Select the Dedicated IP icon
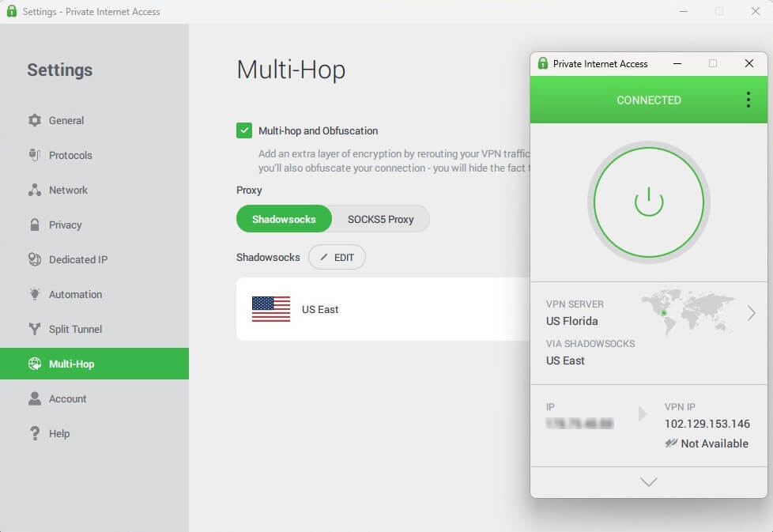 (35, 259)
